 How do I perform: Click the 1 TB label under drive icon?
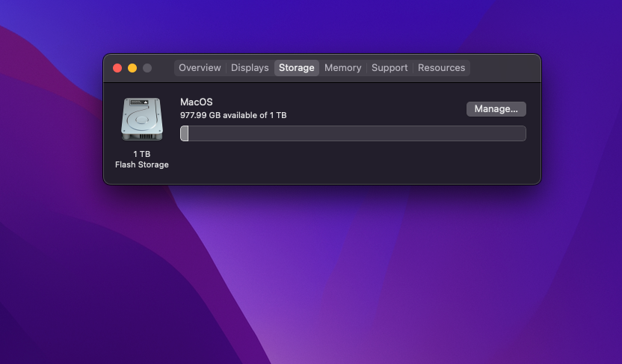coord(142,154)
